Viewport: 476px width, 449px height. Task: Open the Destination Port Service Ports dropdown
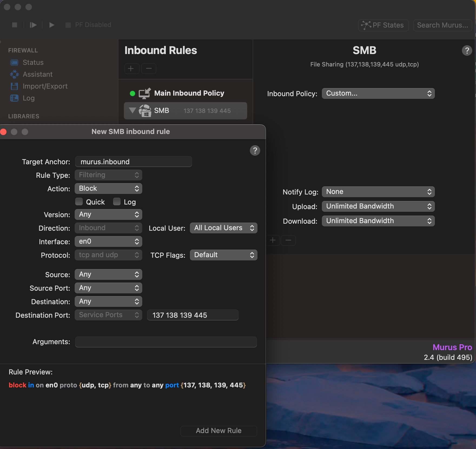[108, 315]
